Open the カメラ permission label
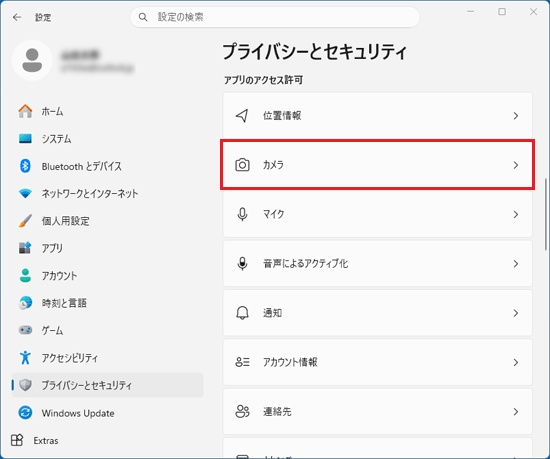The image size is (550, 459). pyautogui.click(x=273, y=165)
